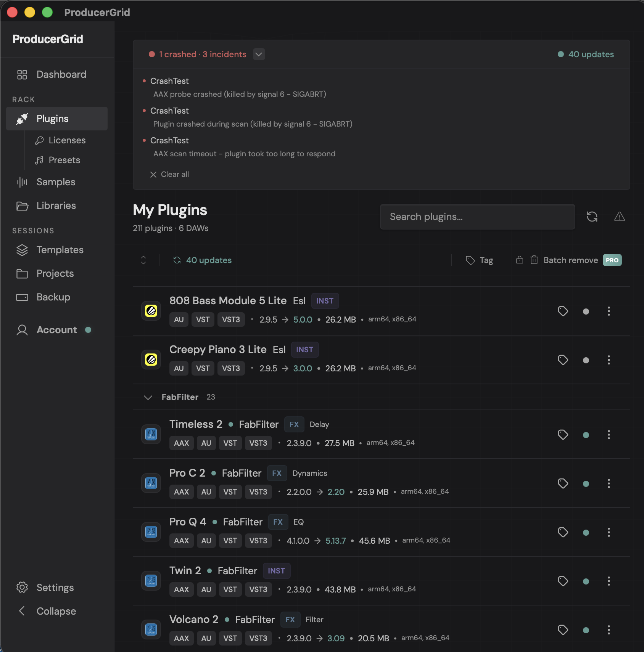
Task: Click the VST3 format badge on Timeless 2
Action: click(258, 443)
